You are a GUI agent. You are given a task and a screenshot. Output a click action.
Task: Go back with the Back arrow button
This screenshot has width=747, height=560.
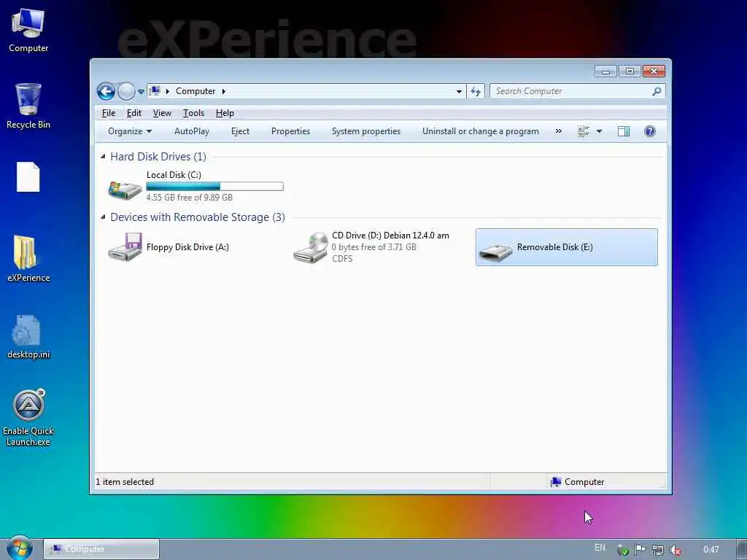107,91
